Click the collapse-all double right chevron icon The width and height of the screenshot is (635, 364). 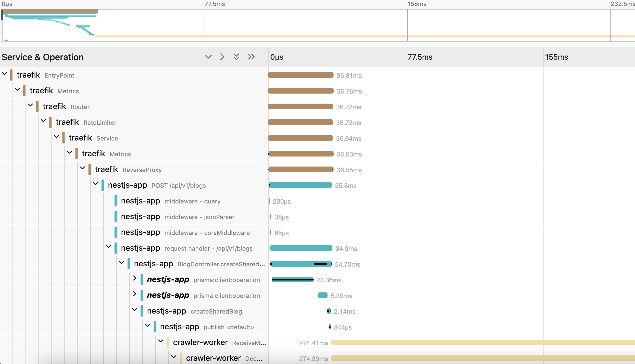pyautogui.click(x=251, y=57)
